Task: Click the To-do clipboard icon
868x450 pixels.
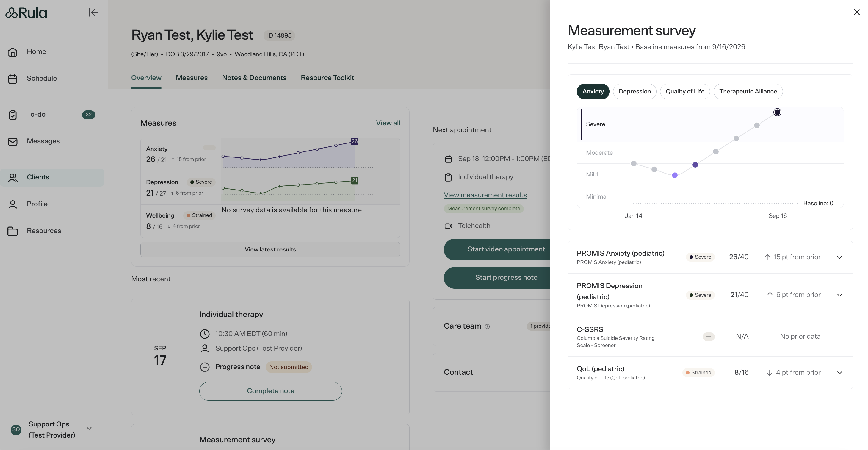Action: point(12,115)
